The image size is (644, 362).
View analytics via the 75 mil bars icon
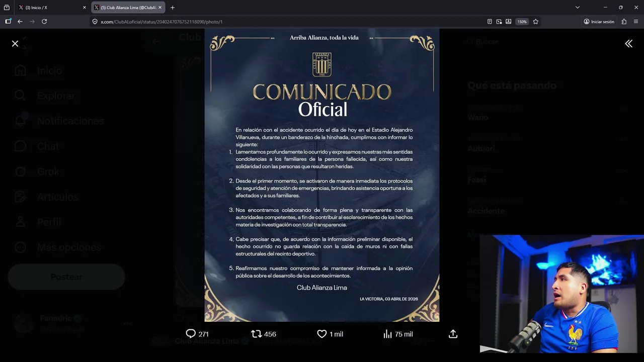point(398,334)
